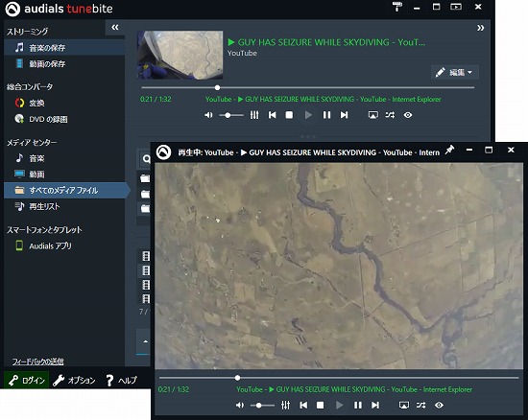Open 再生リスト in the sidebar
Screen dimensions: 528x420
click(x=64, y=206)
